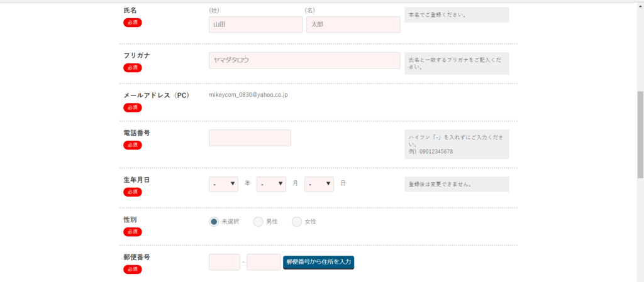Click the メールアドレス（PC） label

[x=156, y=95]
